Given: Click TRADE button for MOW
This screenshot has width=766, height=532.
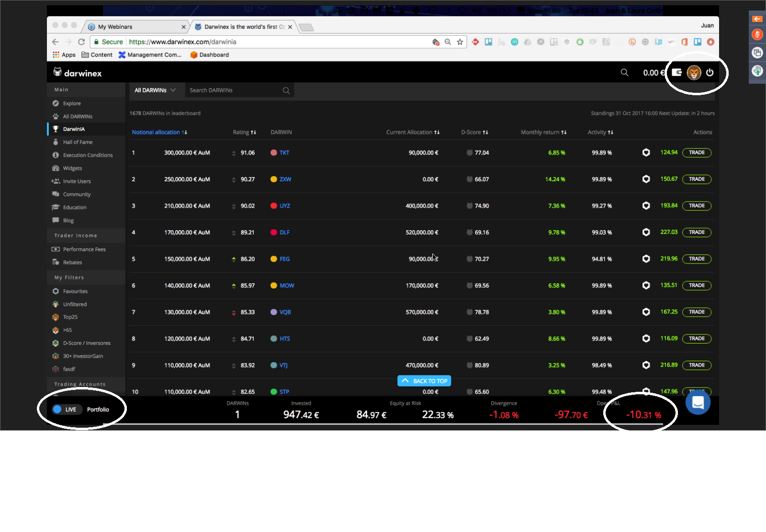Looking at the screenshot, I should click(x=697, y=286).
